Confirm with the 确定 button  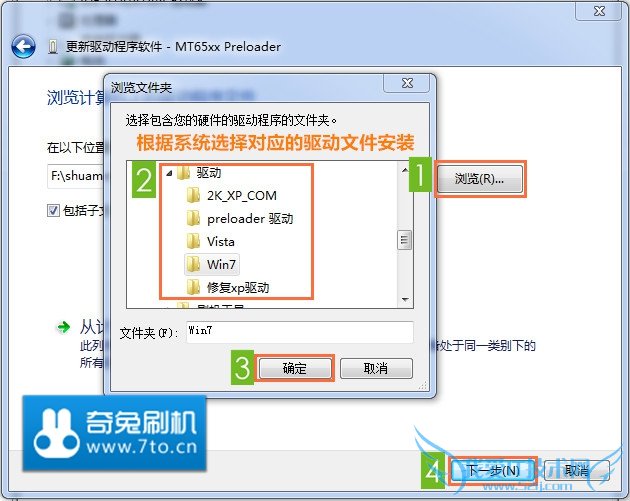coord(295,368)
